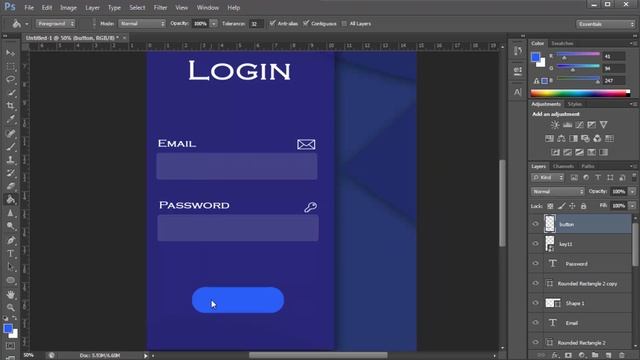
Task: Add a Curves adjustment
Action: [x=580, y=125]
